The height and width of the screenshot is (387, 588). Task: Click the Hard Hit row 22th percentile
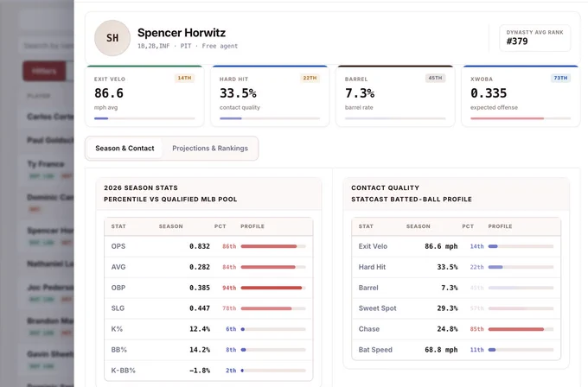pos(476,267)
